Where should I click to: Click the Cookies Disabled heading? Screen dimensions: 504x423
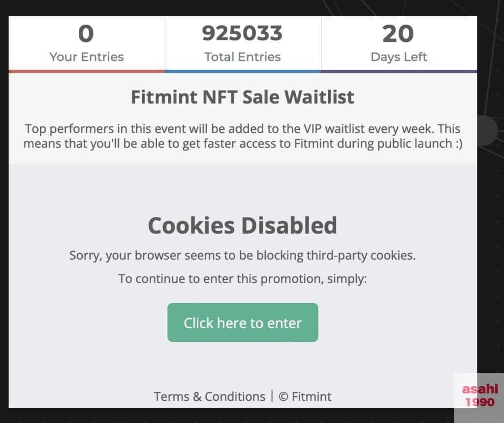243,225
